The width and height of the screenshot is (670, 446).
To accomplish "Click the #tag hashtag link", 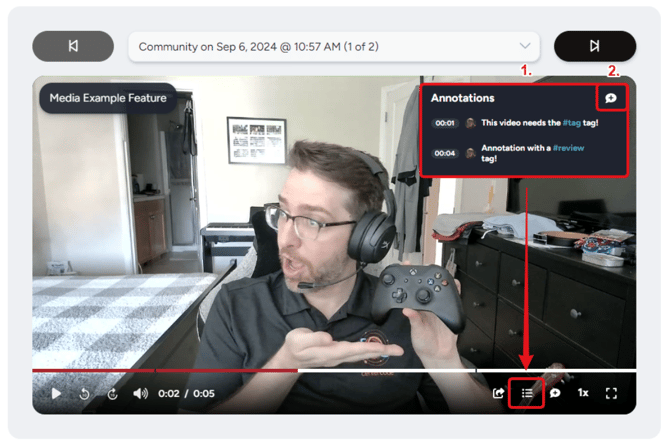I will pyautogui.click(x=574, y=123).
